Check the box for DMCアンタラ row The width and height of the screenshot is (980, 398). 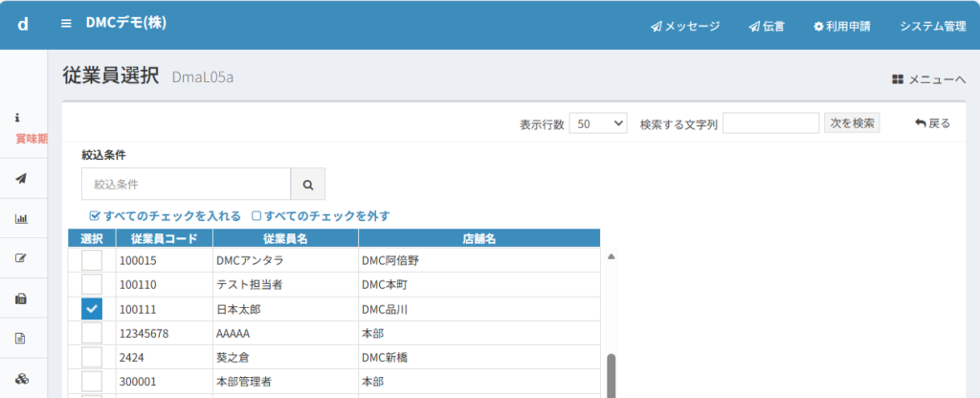92,259
